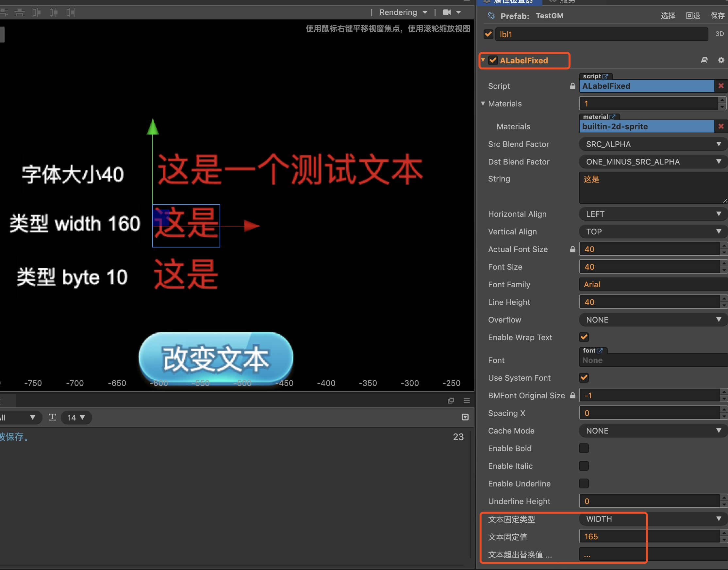Click the align right edges icon
The width and height of the screenshot is (728, 570).
(x=71, y=13)
